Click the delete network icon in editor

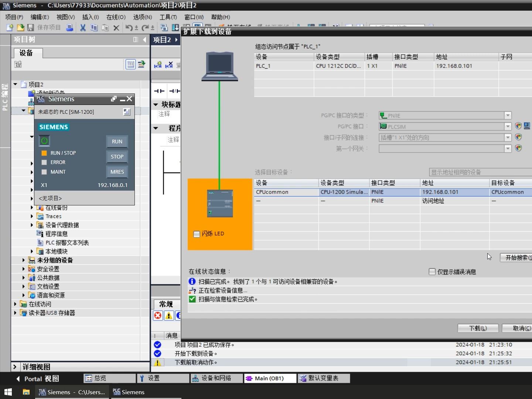[x=169, y=65]
